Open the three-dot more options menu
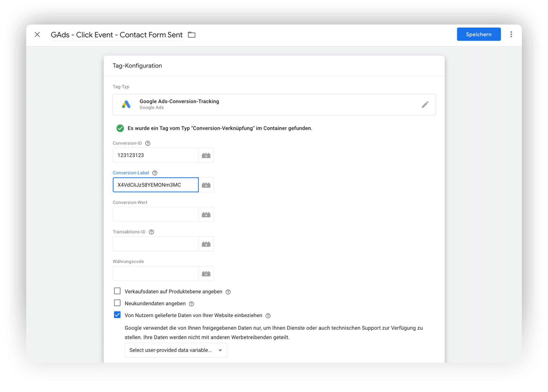548x392 pixels. click(x=511, y=34)
